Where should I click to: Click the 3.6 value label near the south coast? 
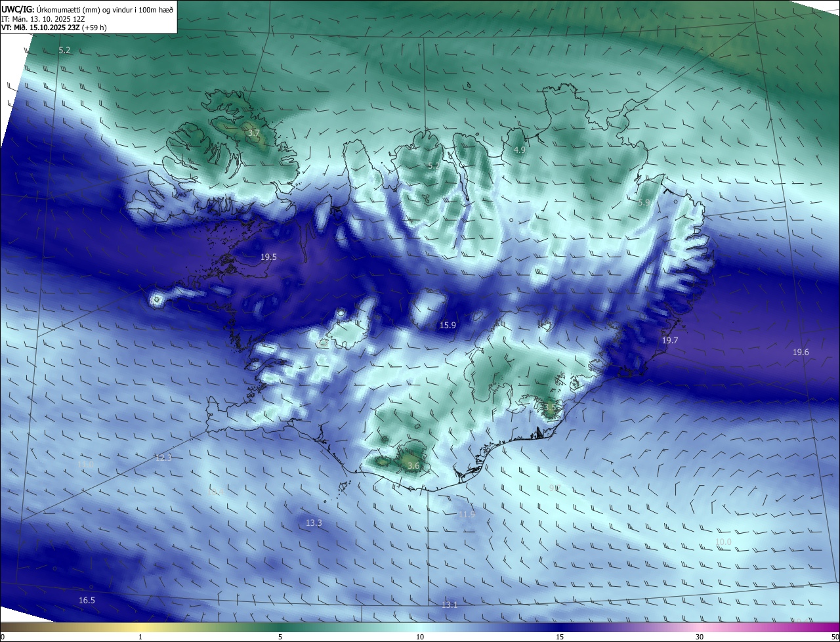coord(413,466)
